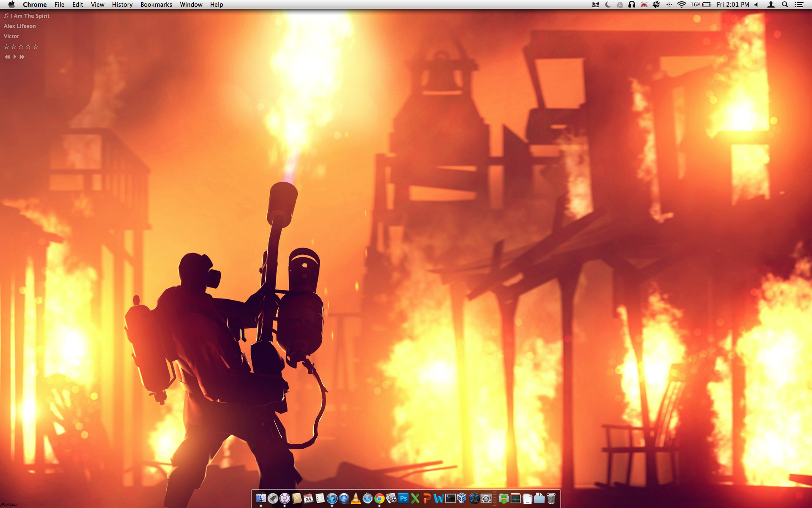
Task: Open the Help menu
Action: pyautogui.click(x=217, y=5)
